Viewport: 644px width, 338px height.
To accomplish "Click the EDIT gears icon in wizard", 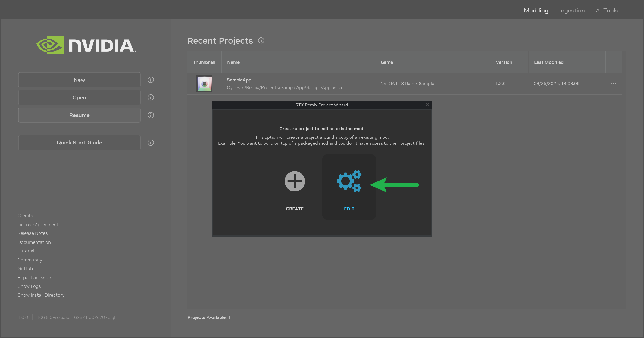I will click(x=349, y=181).
